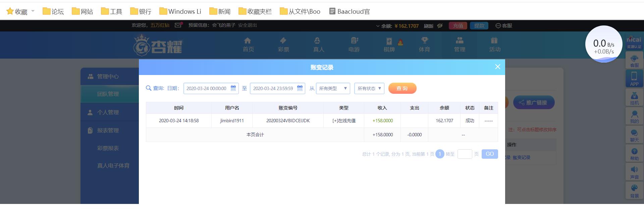Toggle the 声音 sound icon

[x=634, y=172]
